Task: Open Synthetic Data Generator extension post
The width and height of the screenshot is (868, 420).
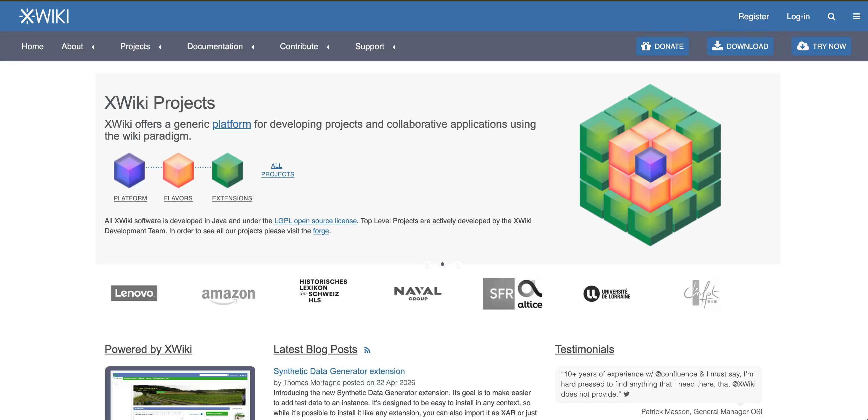Action: [x=339, y=371]
